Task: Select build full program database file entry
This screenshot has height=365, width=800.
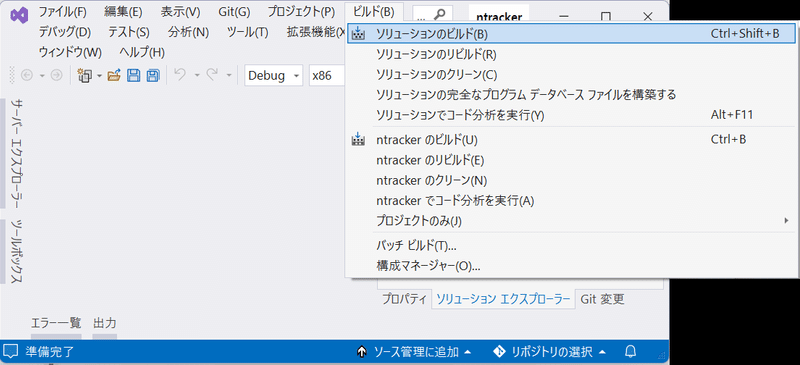Action: [571, 94]
